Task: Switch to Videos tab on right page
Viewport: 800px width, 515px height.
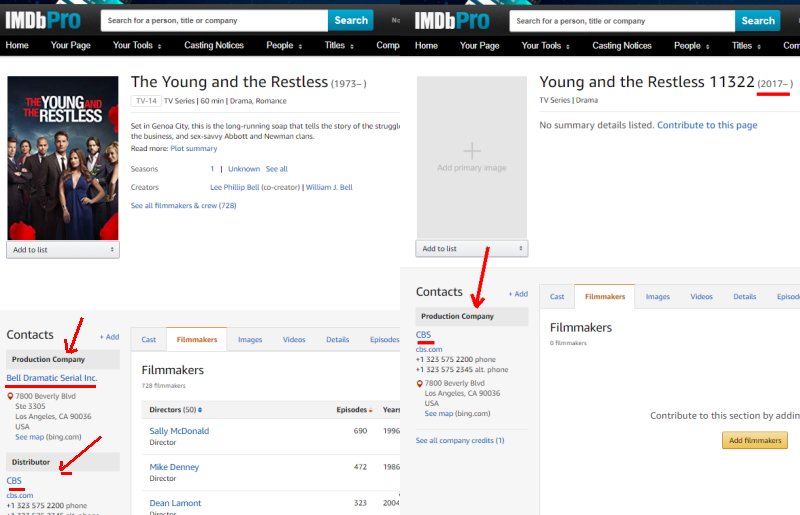Action: tap(702, 297)
